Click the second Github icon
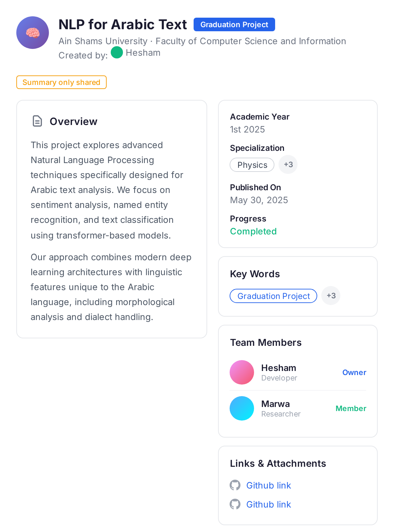Screen dimensions: 394x532 tap(235, 504)
